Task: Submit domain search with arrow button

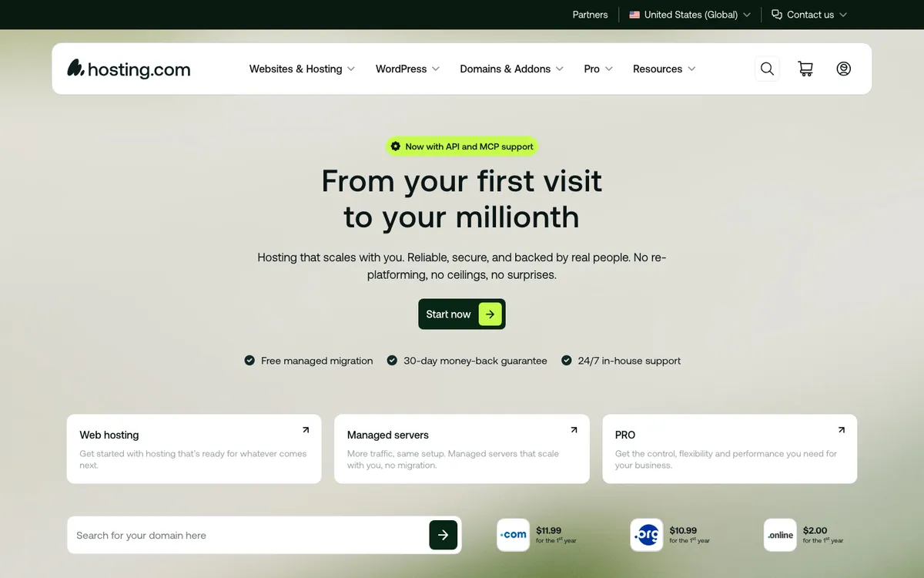Action: tap(444, 535)
